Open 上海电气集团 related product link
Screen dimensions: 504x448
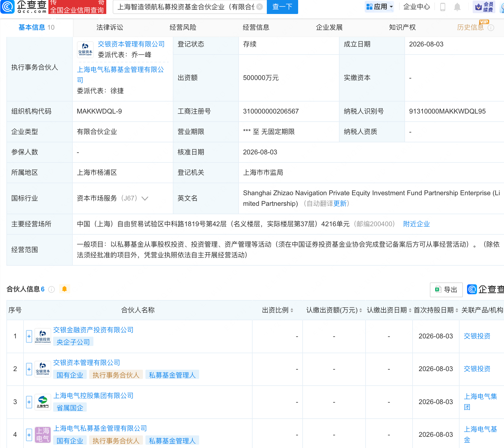(481, 402)
